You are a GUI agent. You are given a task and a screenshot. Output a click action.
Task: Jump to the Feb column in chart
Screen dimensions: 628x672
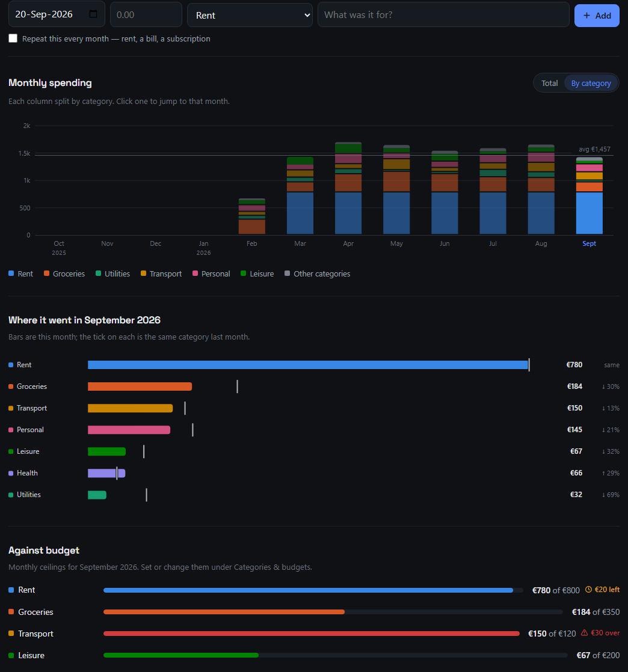pyautogui.click(x=252, y=216)
